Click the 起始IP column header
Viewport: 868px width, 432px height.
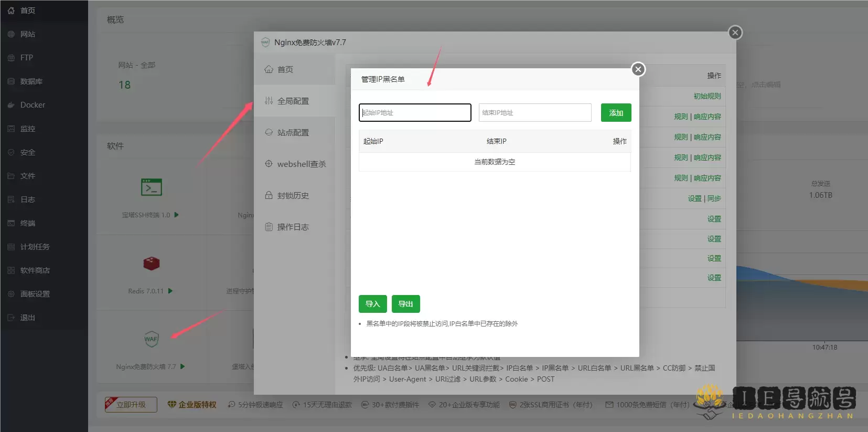coord(373,141)
